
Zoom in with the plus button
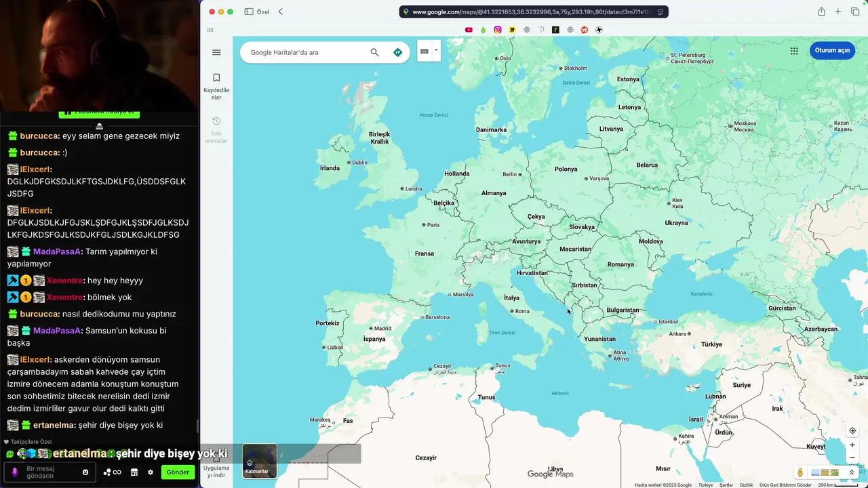click(x=852, y=445)
